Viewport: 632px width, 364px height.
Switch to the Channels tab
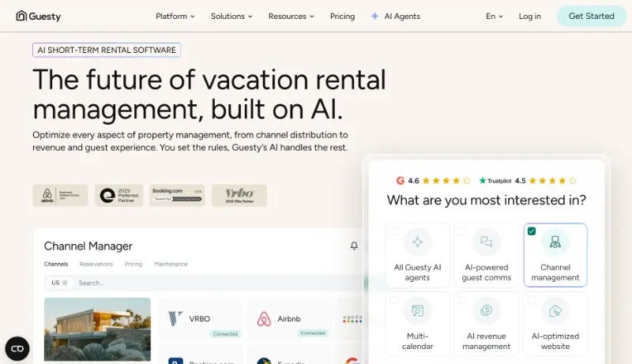(x=56, y=265)
